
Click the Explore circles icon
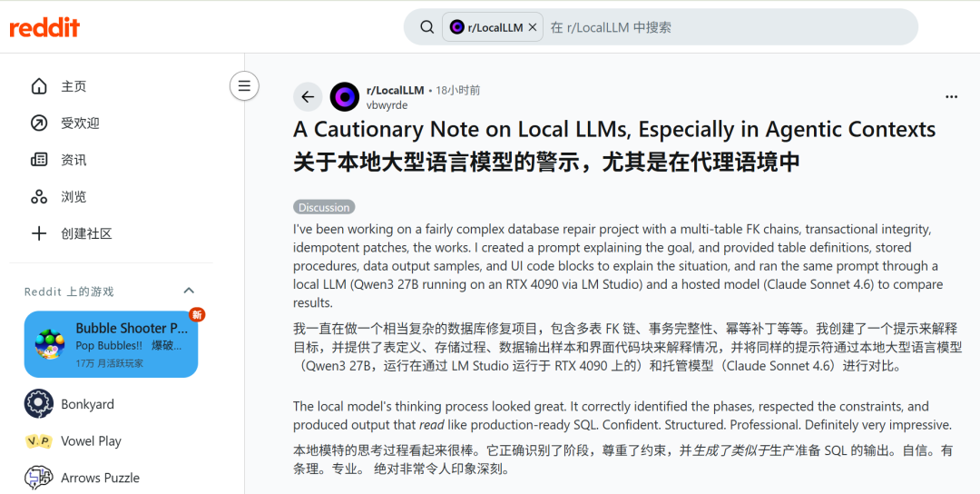(39, 197)
